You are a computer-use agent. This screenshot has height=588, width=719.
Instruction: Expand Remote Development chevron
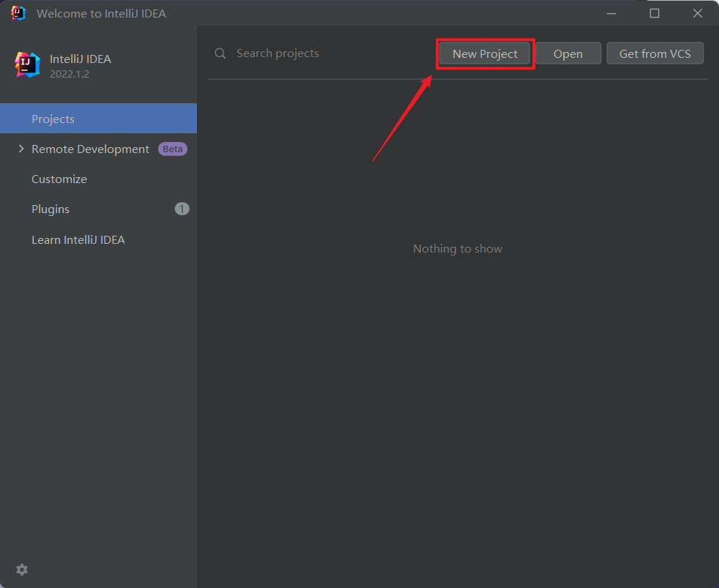pyautogui.click(x=21, y=149)
